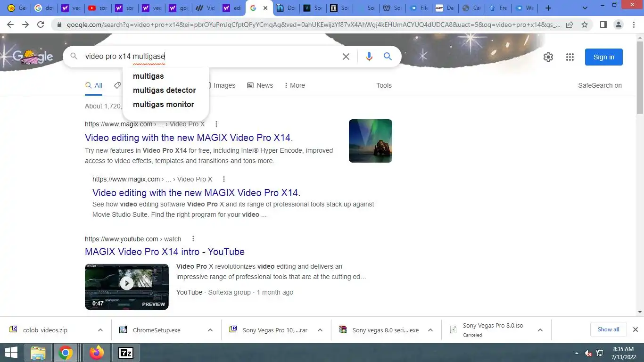Open Google quick settings gear
This screenshot has height=362, width=644.
coord(548,57)
